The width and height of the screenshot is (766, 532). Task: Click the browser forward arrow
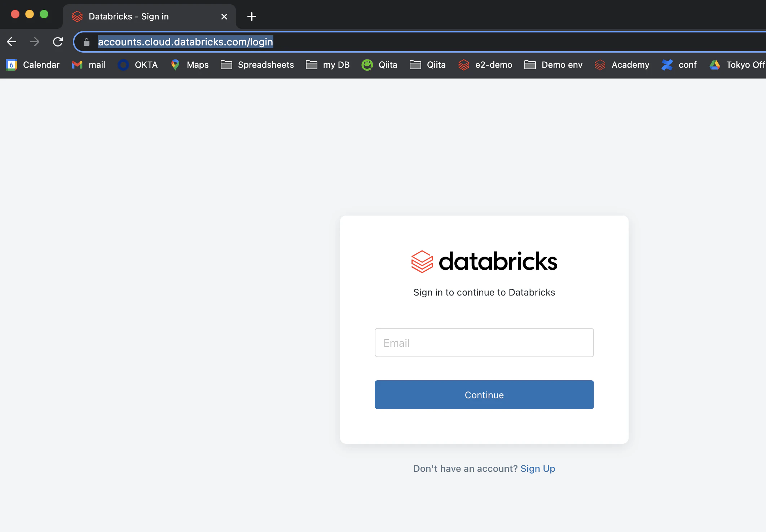point(35,42)
